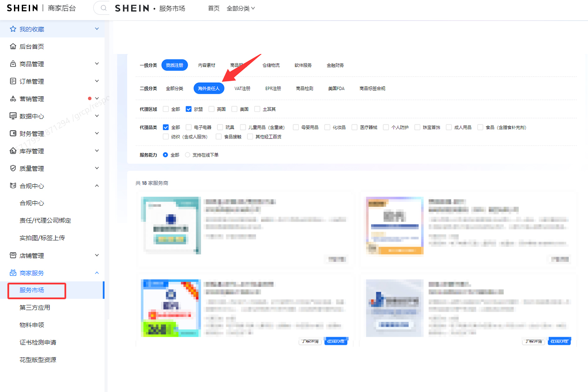
Task: Click the wallet icon for 财务管理
Action: click(x=13, y=134)
